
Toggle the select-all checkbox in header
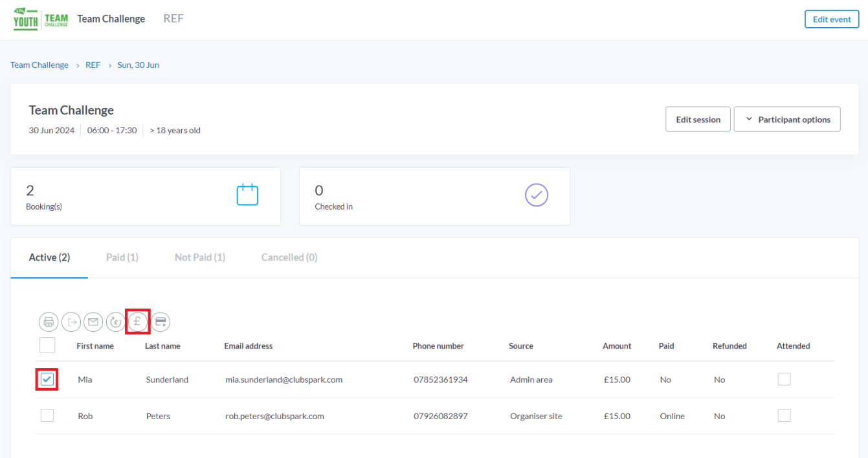[x=47, y=345]
